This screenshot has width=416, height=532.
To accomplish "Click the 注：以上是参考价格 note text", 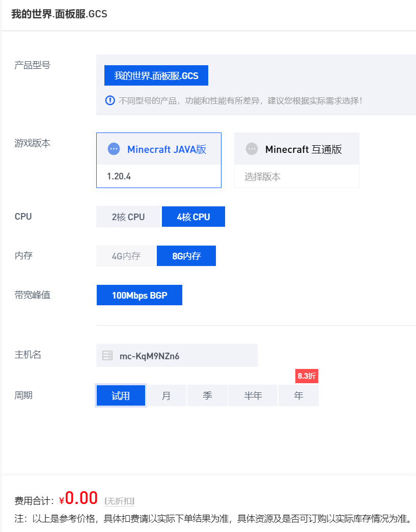I will [x=213, y=518].
